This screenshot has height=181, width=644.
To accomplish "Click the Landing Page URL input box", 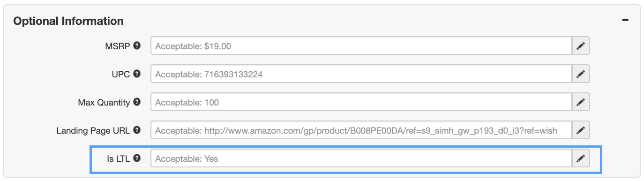I will click(361, 130).
